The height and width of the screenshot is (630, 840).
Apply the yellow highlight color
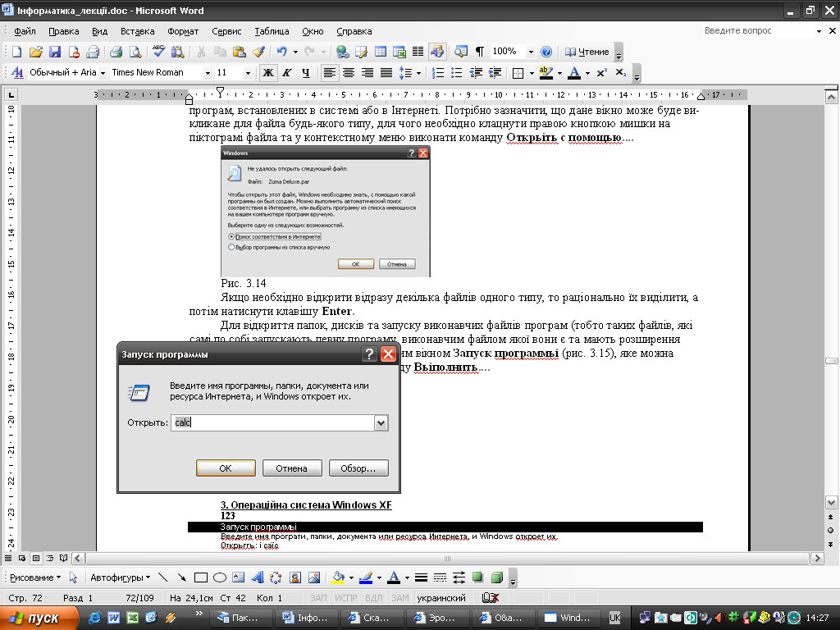(546, 73)
